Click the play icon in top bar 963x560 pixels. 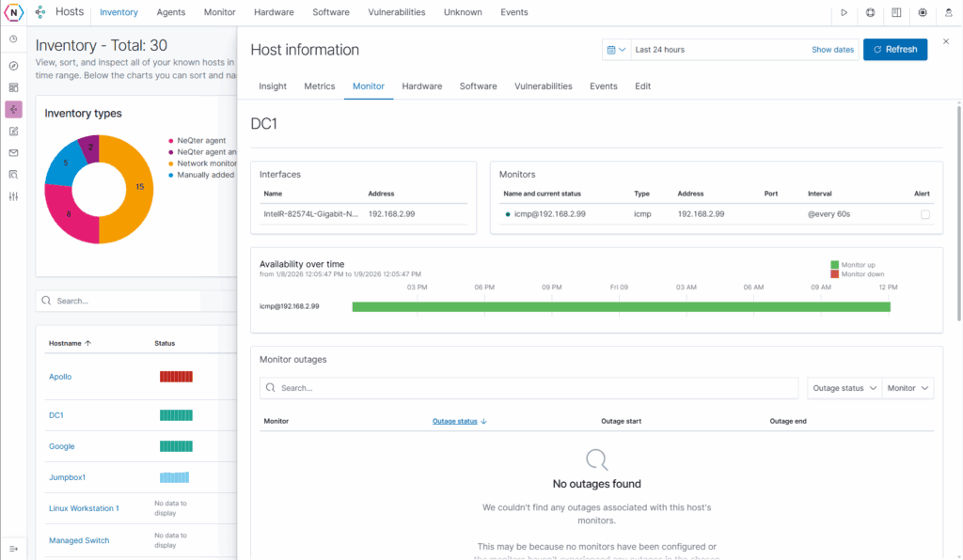coord(845,12)
